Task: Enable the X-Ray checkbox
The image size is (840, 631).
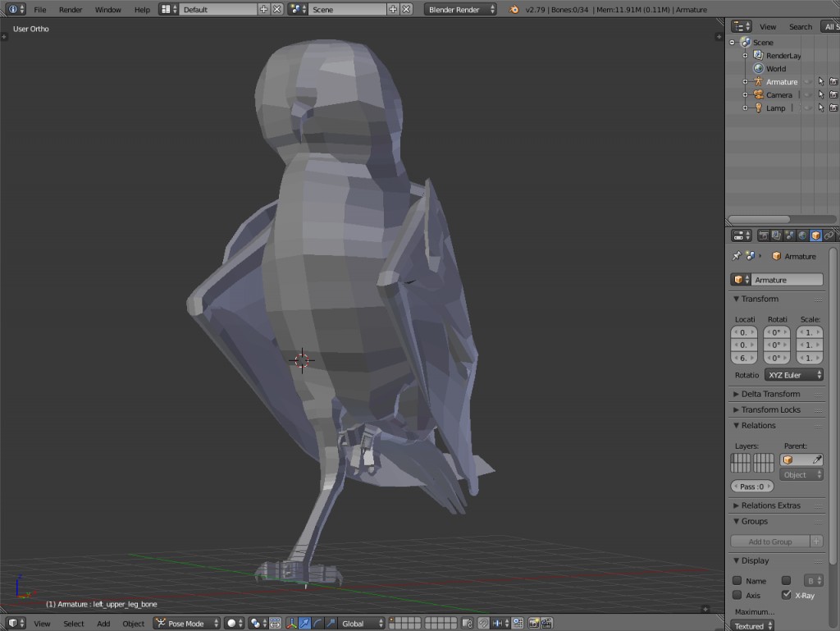Action: pyautogui.click(x=785, y=595)
